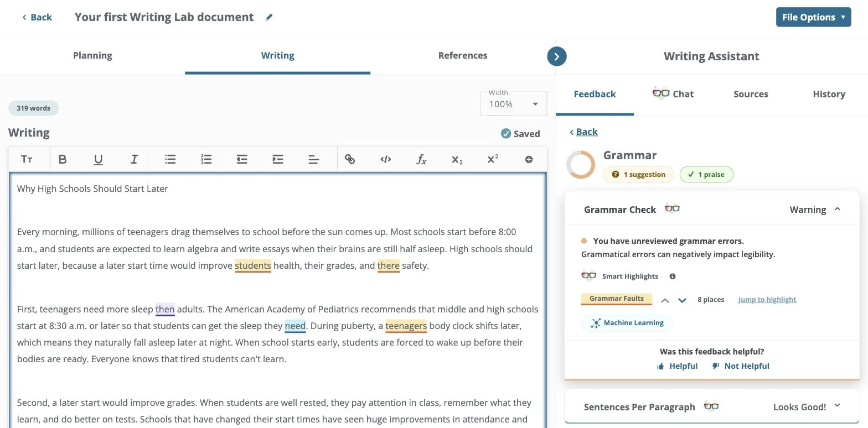Click the plus insert icon in toolbar
This screenshot has width=868, height=428.
pos(529,159)
